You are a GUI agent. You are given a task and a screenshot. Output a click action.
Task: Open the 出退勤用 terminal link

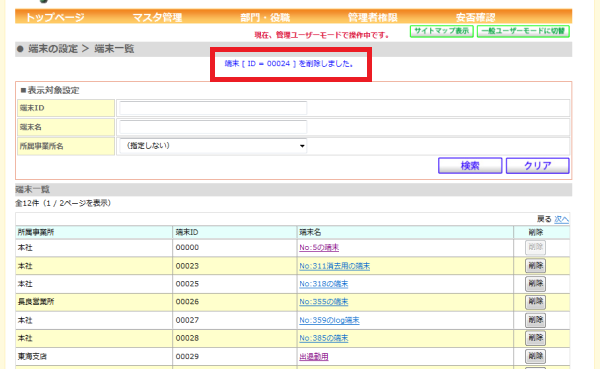(314, 357)
